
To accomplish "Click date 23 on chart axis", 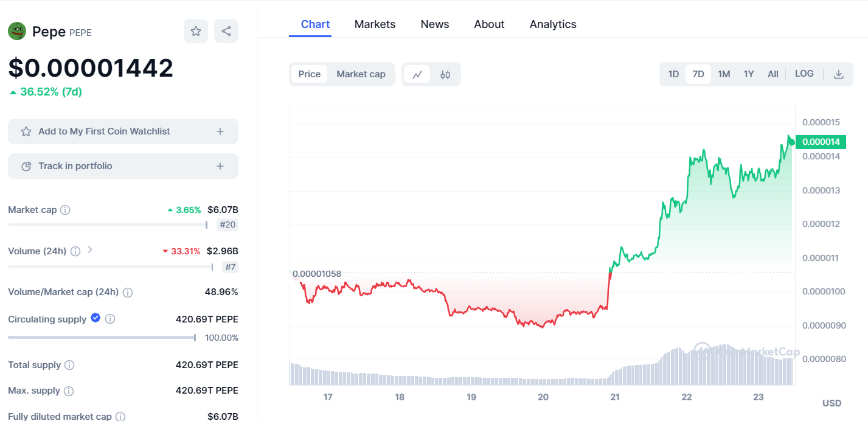I will coord(759,397).
